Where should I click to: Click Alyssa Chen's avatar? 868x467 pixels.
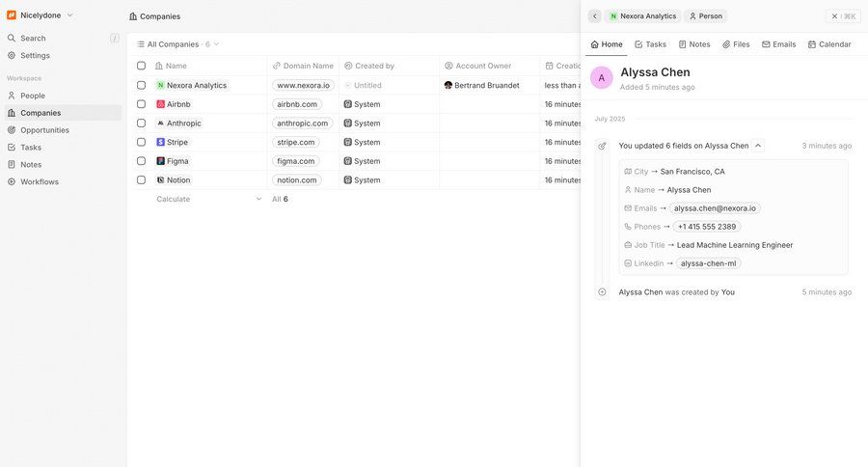click(x=601, y=77)
